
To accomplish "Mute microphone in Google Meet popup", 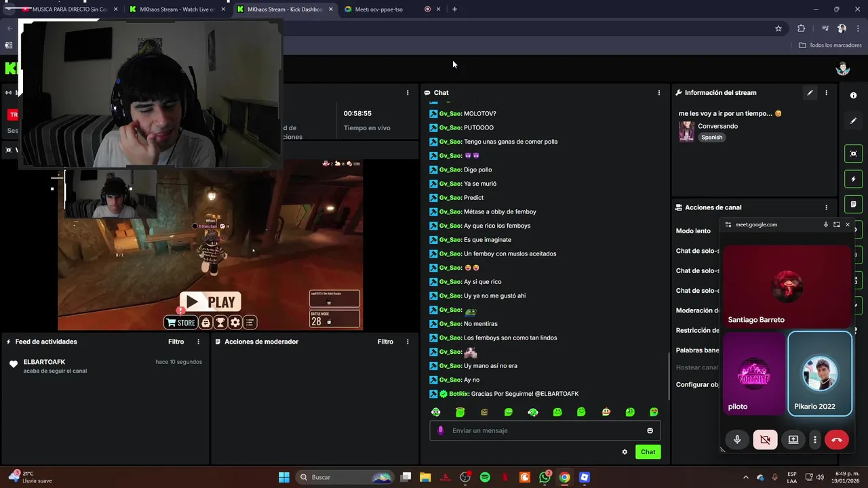I will pos(737,439).
